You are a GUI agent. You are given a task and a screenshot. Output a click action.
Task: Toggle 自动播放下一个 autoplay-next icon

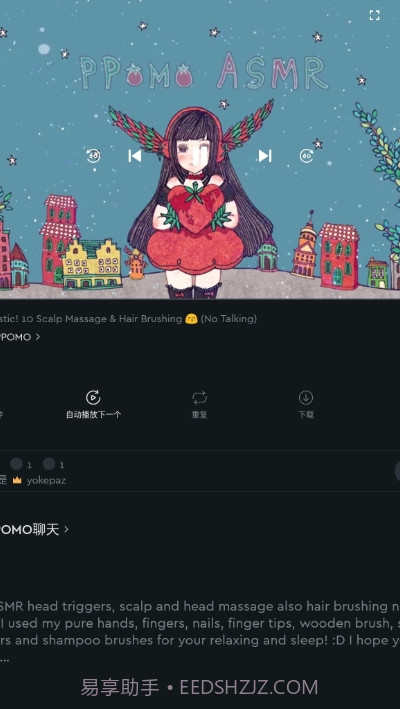93,398
